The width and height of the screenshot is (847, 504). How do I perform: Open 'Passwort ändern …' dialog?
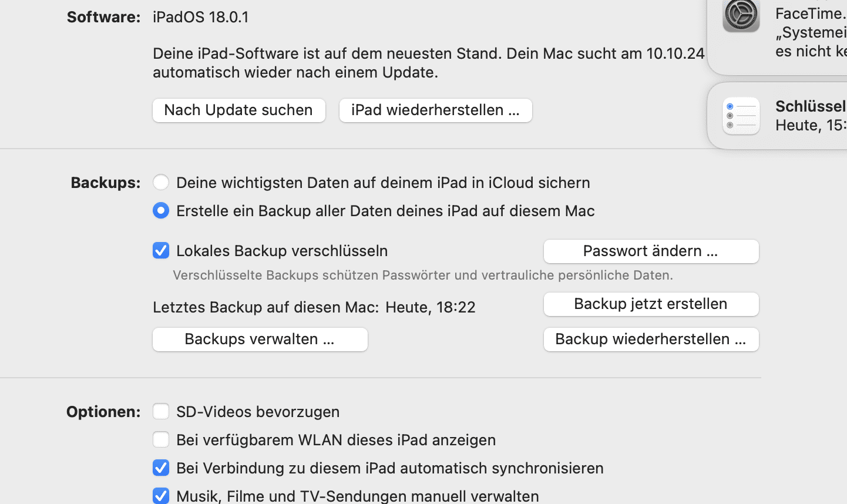tap(651, 251)
